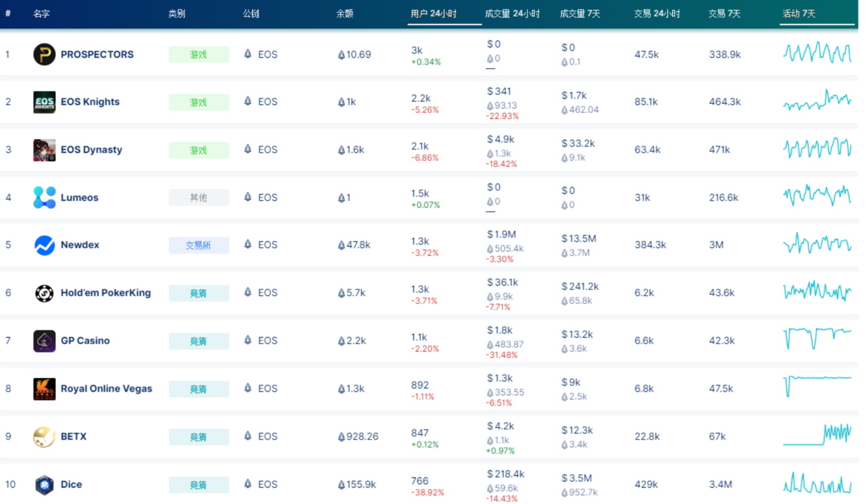
Task: Click 游戏 category tag for EOS Knights
Action: coord(199,102)
